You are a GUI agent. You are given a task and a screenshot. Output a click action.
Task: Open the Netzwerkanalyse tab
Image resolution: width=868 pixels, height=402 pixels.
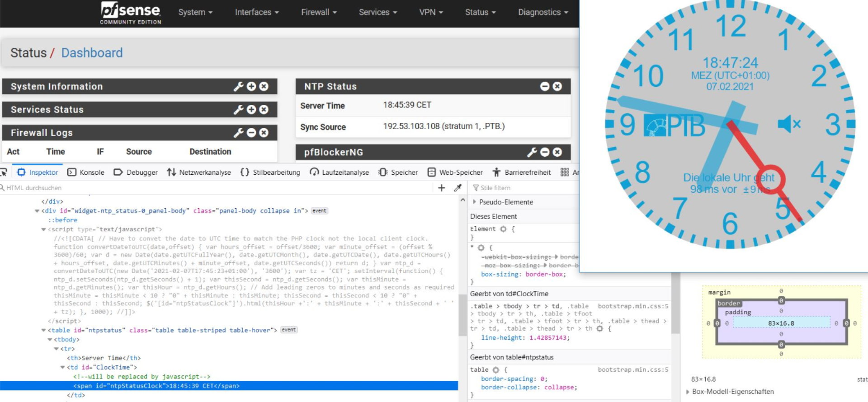click(199, 172)
